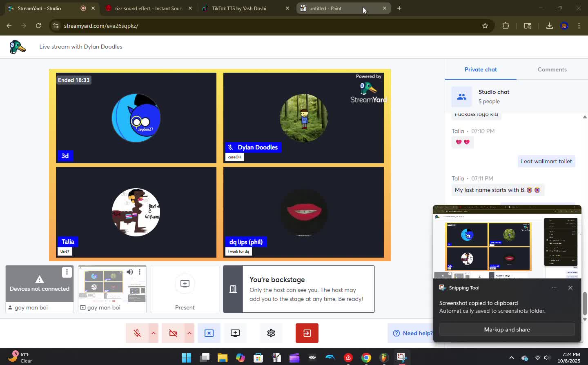Unmute microphone with the red mic button
This screenshot has width=588, height=365.
[137, 333]
